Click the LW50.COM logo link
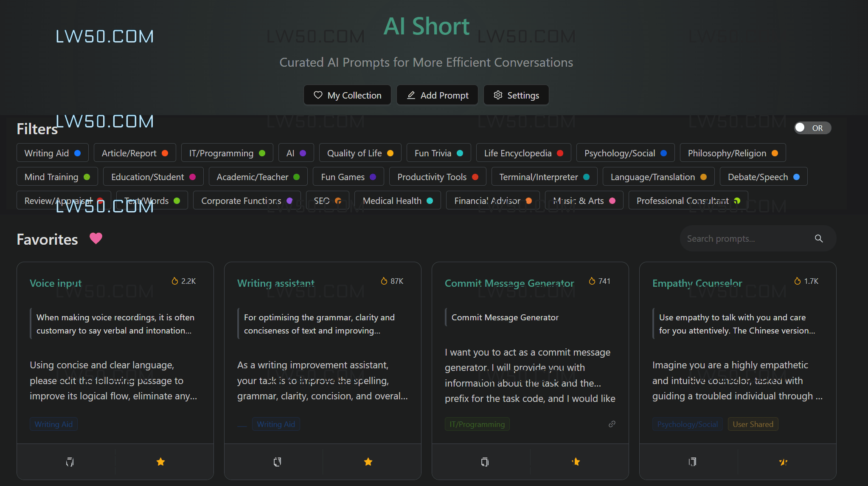Viewport: 868px width, 486px height. point(104,36)
